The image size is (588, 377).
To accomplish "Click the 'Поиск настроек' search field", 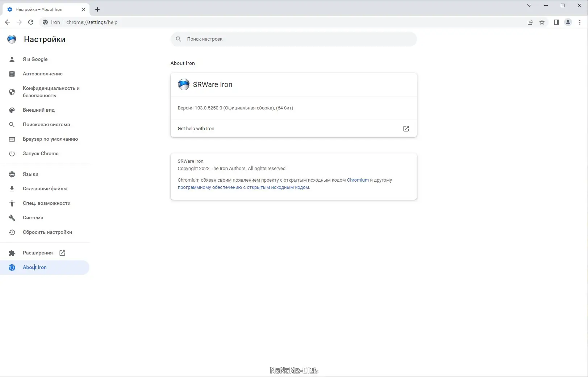I will (294, 39).
